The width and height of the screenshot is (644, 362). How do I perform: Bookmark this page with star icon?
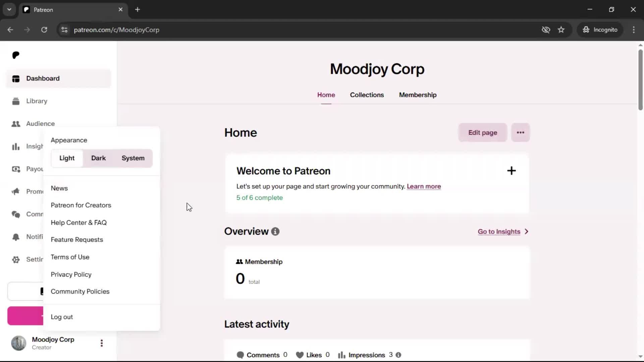point(561,30)
